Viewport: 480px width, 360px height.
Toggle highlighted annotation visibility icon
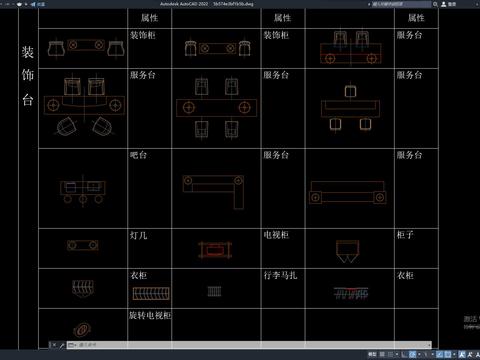[x=461, y=354]
